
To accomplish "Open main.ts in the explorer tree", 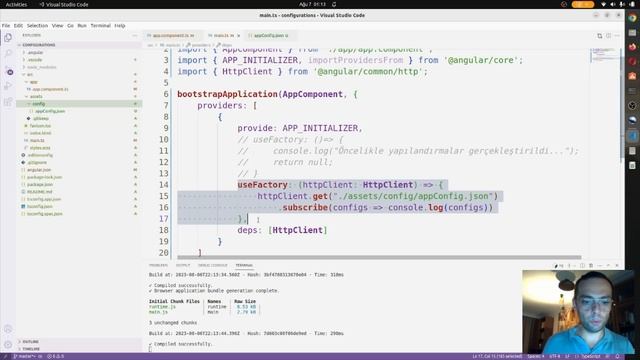I will [37, 141].
